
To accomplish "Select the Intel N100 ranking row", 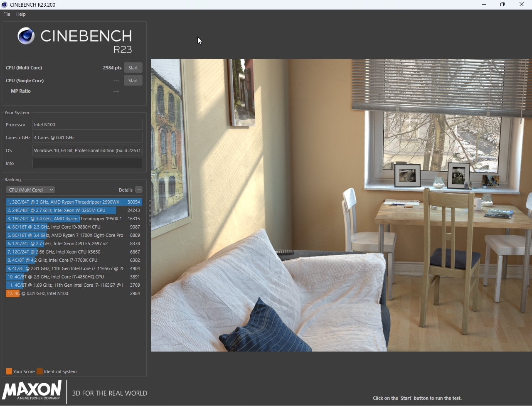I will click(x=74, y=293).
